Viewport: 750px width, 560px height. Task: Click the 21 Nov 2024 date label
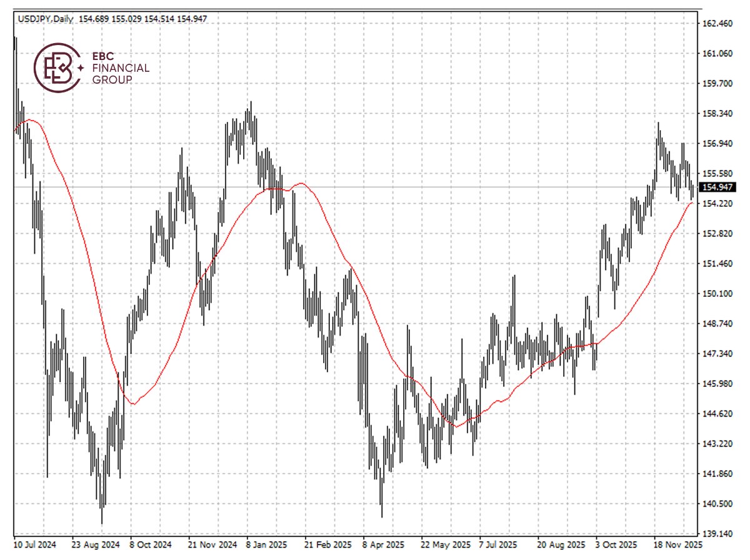[x=212, y=545]
